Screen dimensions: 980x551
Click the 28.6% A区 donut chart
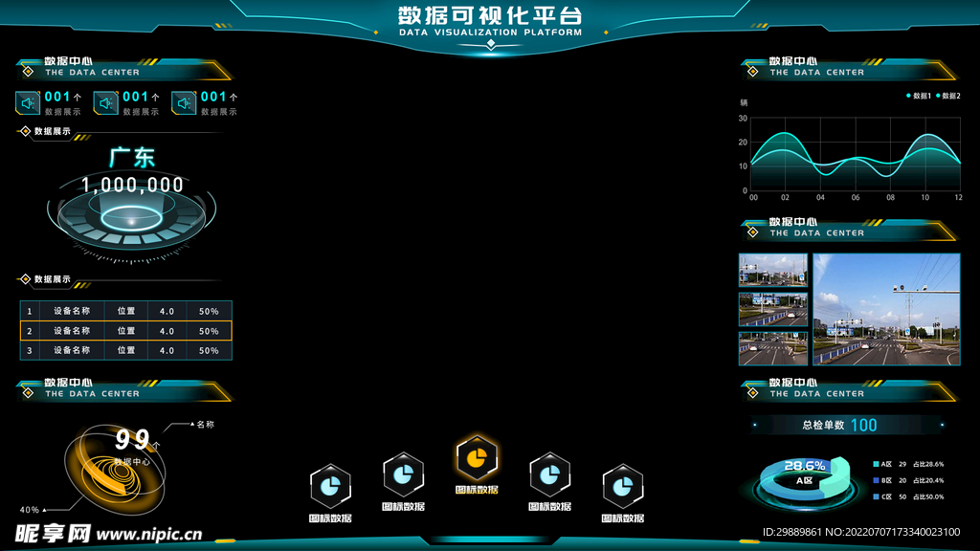[x=805, y=482]
